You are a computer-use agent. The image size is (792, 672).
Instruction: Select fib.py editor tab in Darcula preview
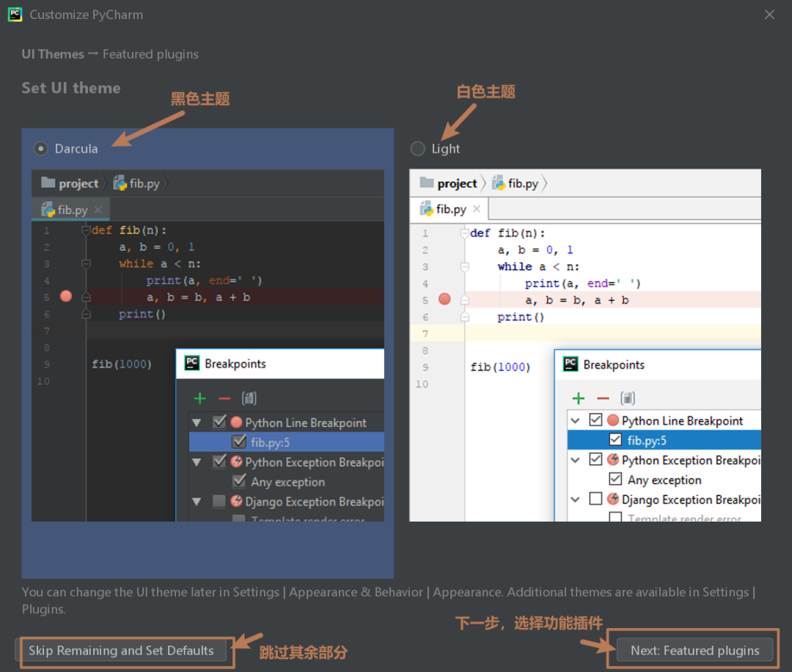(x=70, y=209)
